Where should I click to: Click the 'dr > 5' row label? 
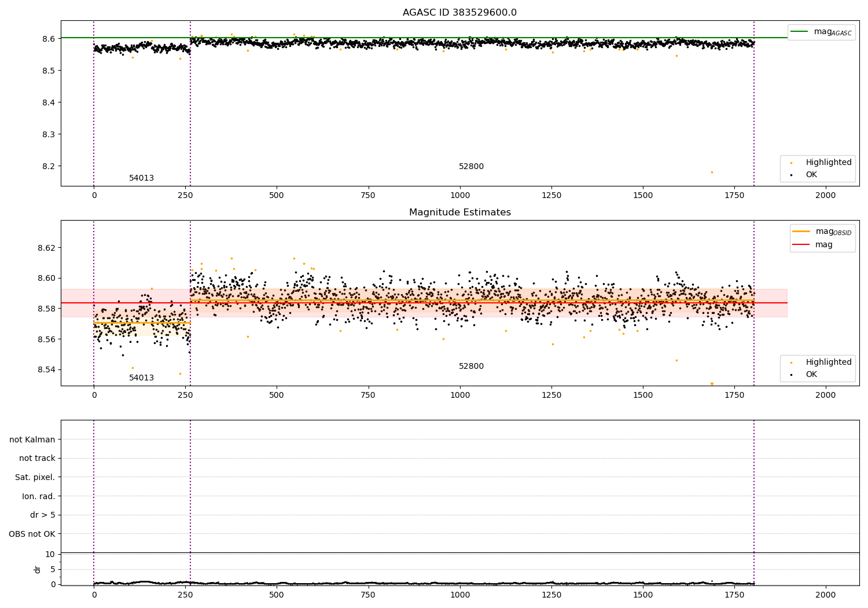[43, 515]
